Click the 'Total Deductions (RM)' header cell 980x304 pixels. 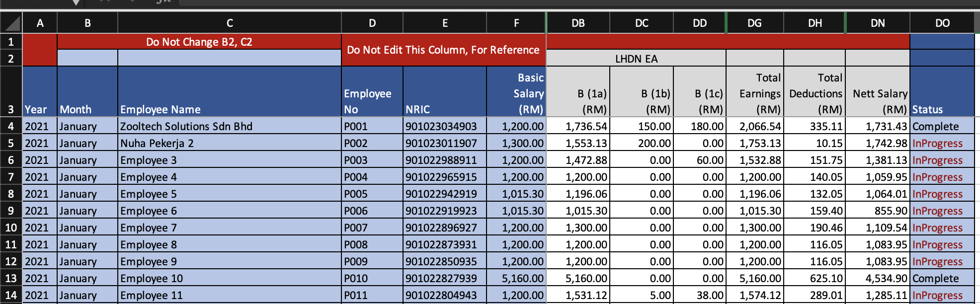(x=815, y=92)
